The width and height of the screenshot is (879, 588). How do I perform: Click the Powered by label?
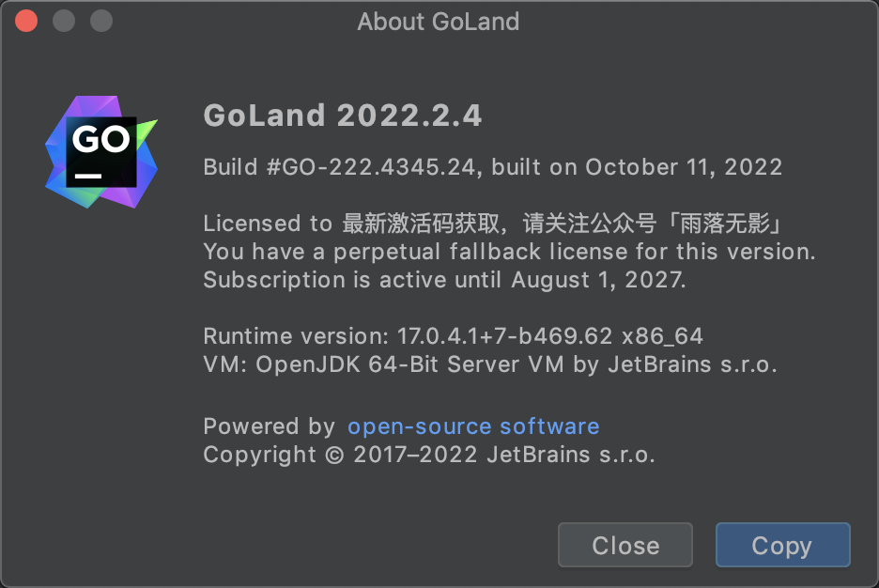[270, 426]
